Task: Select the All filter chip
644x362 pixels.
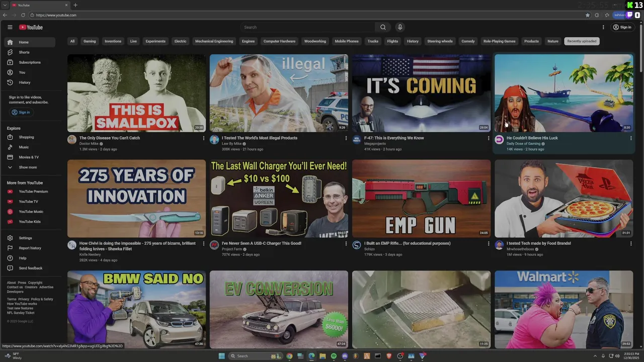Action: point(72,41)
